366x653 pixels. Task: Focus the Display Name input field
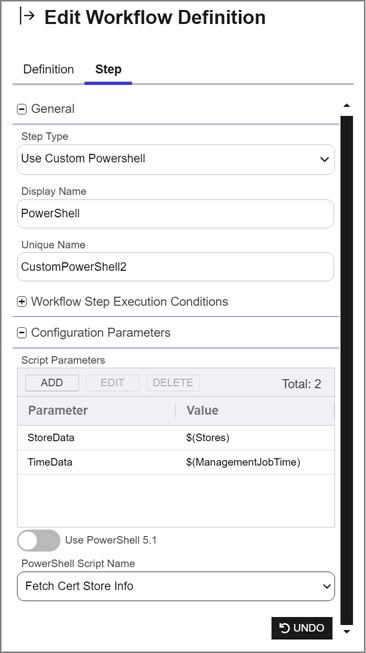coord(175,214)
